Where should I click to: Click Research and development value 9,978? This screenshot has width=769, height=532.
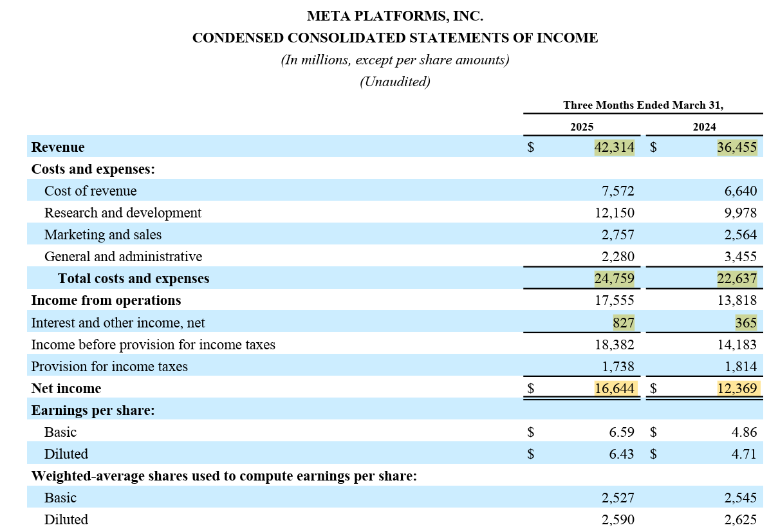pyautogui.click(x=741, y=213)
